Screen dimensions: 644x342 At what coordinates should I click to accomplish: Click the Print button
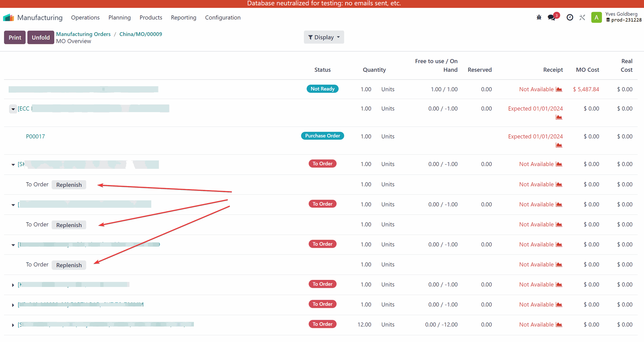pos(15,38)
